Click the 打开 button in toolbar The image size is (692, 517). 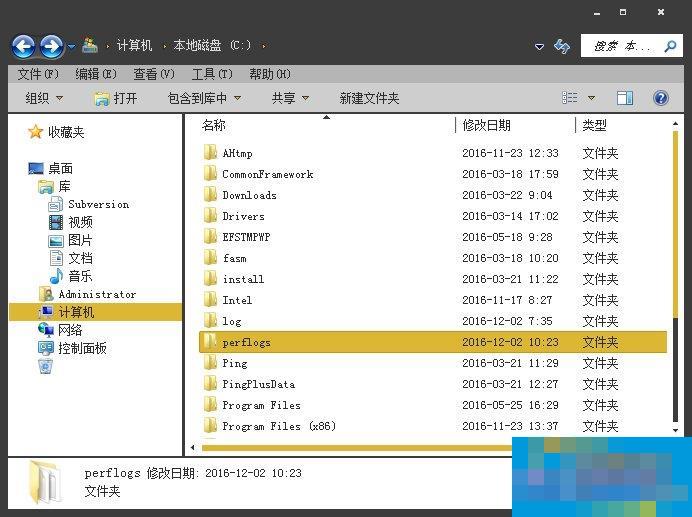pyautogui.click(x=116, y=98)
